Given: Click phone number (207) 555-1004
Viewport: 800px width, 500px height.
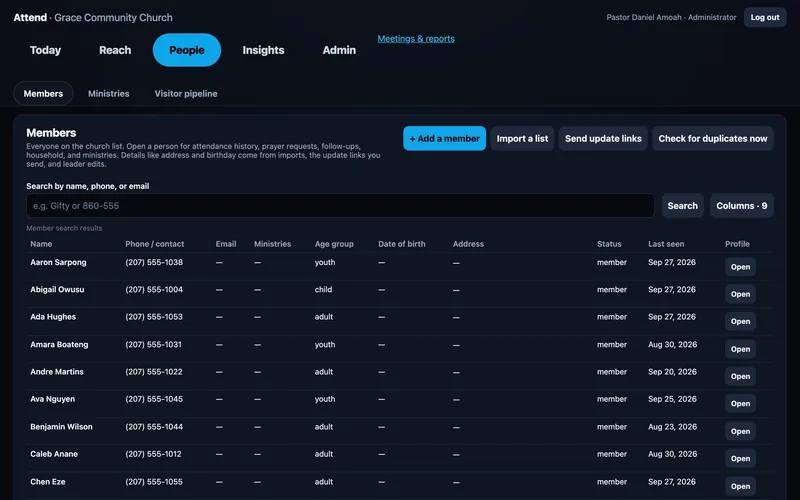Looking at the screenshot, I should 154,289.
